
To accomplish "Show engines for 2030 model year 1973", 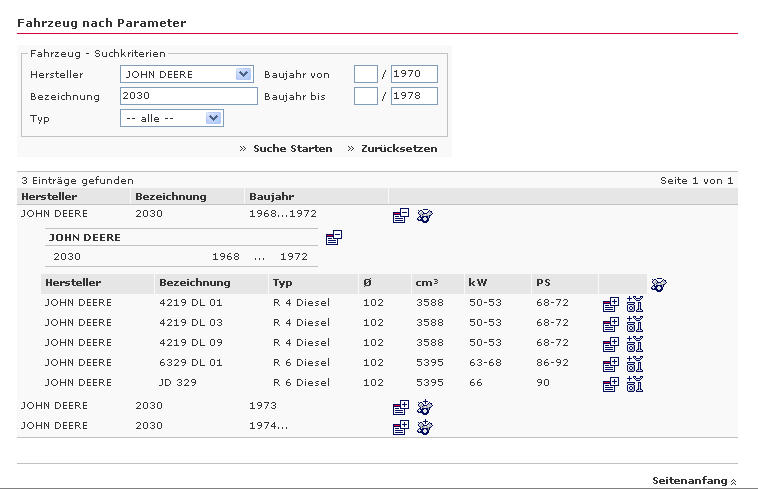I will click(x=424, y=407).
